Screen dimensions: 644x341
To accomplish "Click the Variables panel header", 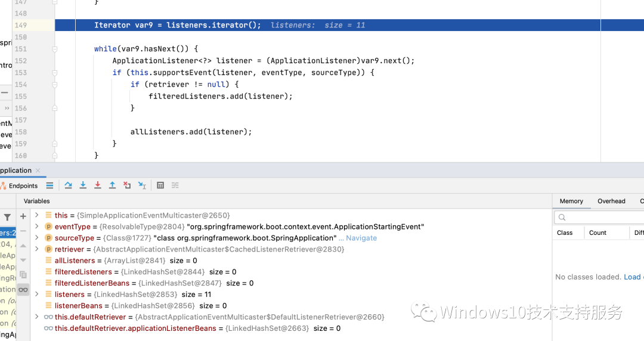I will 36,201.
